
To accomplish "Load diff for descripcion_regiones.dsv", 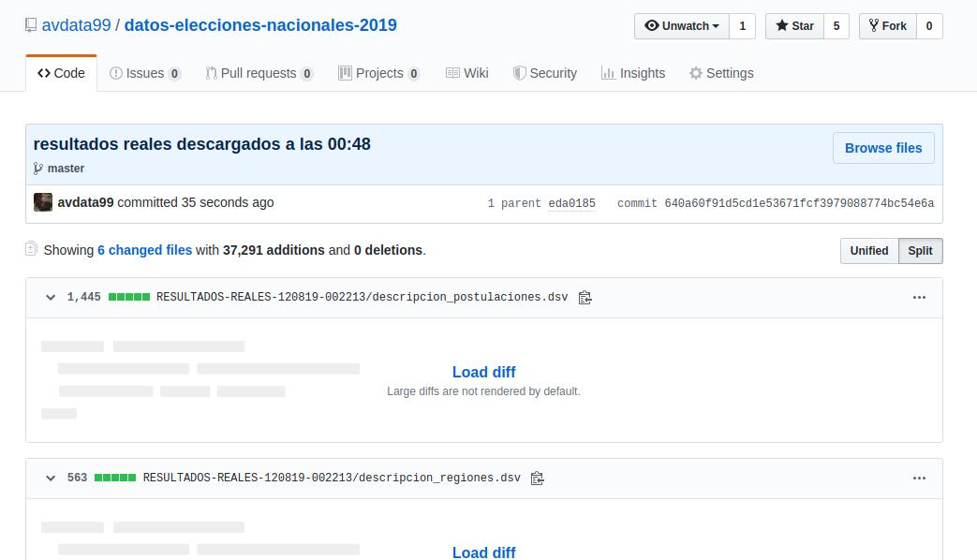I will tap(483, 552).
